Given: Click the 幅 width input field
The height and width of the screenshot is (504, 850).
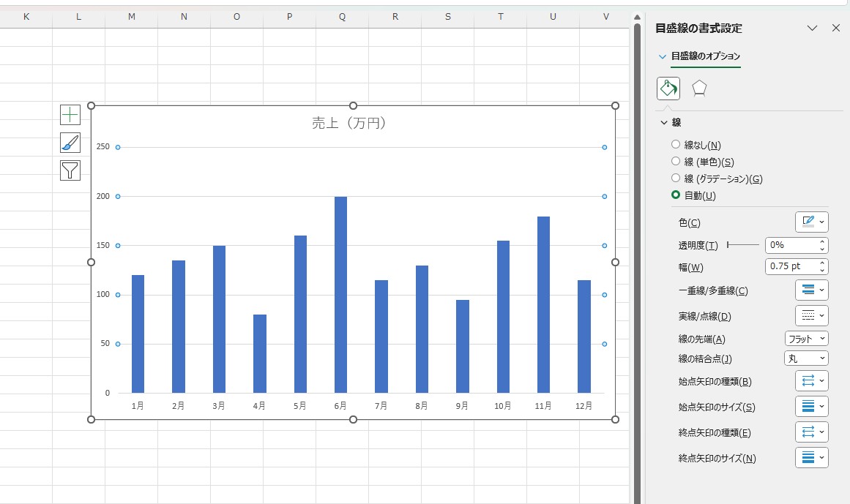Looking at the screenshot, I should (791, 267).
